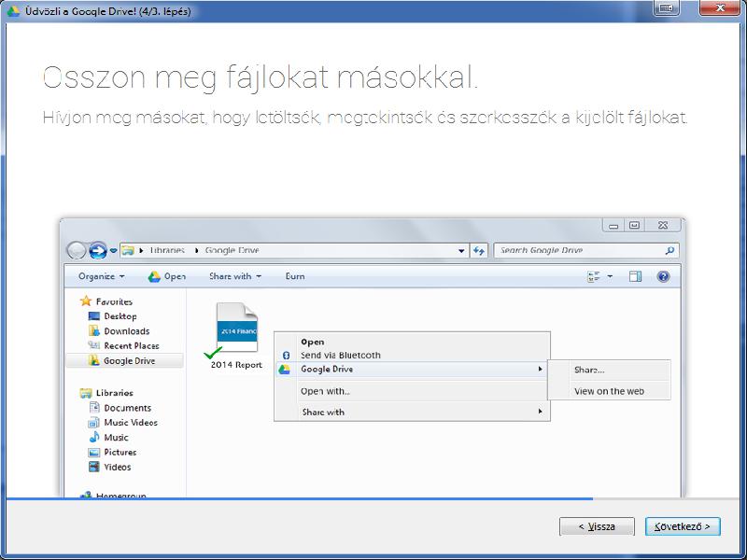Screen dimensions: 747x560
Task: Click the 2014 Report file name
Action: (x=236, y=365)
